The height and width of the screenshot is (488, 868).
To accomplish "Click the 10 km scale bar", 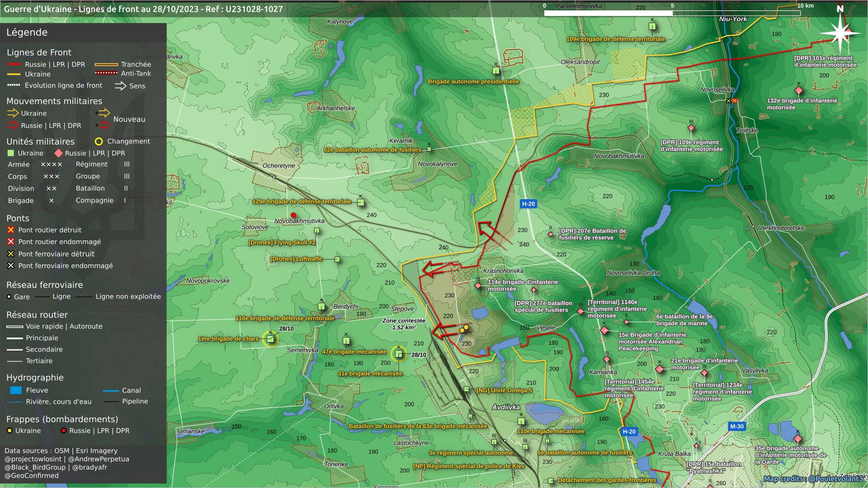I will pos(672,13).
